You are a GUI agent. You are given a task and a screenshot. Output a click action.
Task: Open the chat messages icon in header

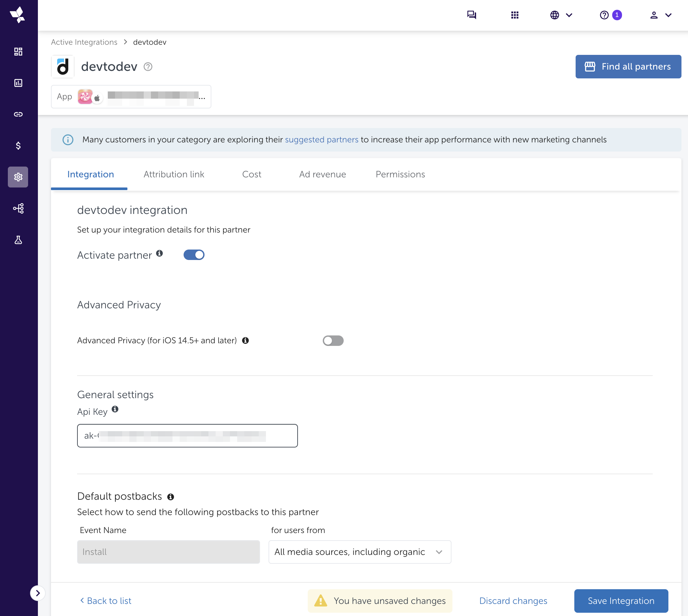tap(471, 15)
